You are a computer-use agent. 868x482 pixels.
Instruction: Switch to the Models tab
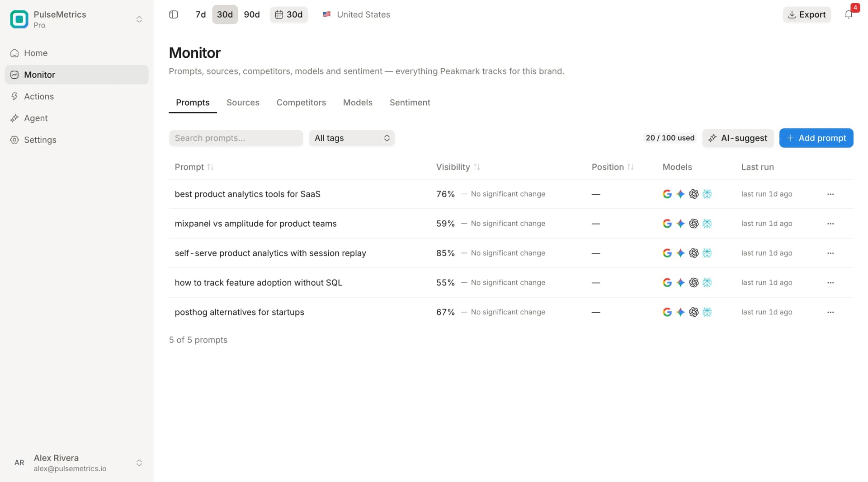(x=358, y=103)
